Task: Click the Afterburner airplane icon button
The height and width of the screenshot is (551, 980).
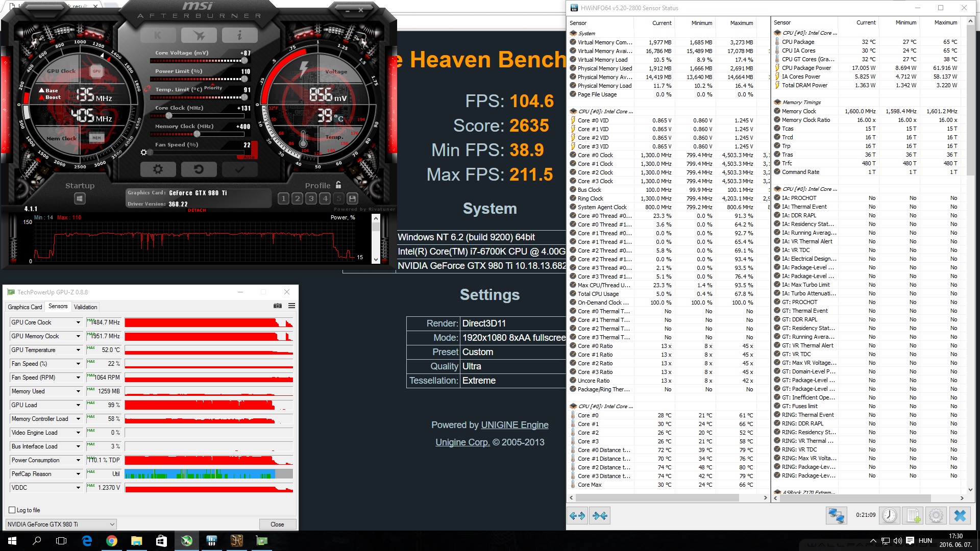Action: coord(199,35)
